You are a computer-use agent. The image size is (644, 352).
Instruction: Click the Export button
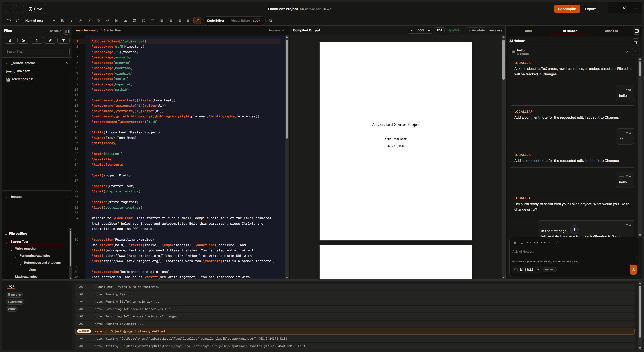(590, 9)
